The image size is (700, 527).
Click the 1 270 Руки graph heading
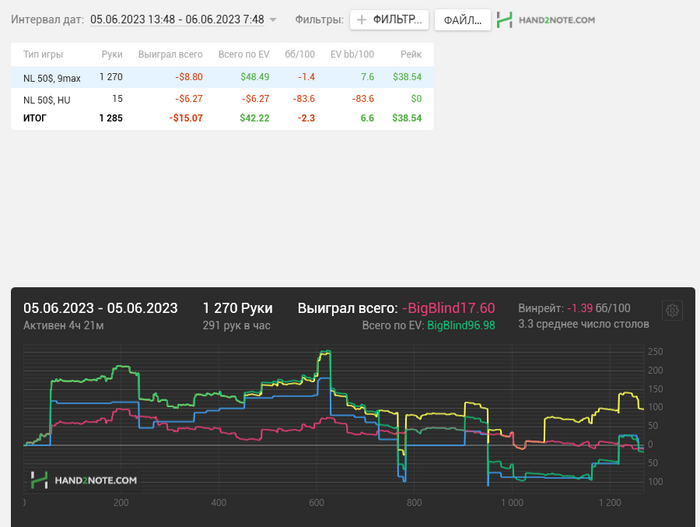pyautogui.click(x=238, y=308)
